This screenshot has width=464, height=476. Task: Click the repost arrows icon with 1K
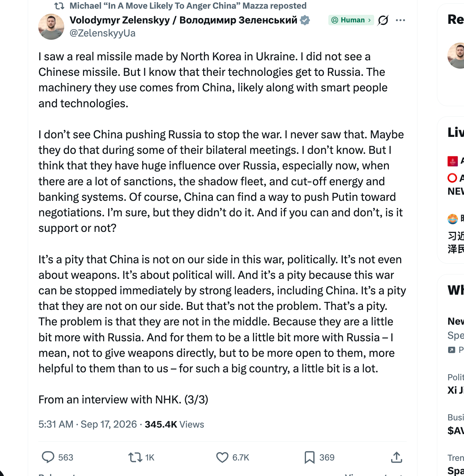click(x=135, y=458)
